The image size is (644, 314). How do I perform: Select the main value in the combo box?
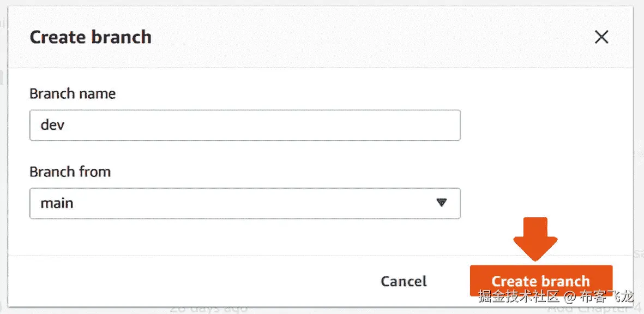click(57, 204)
